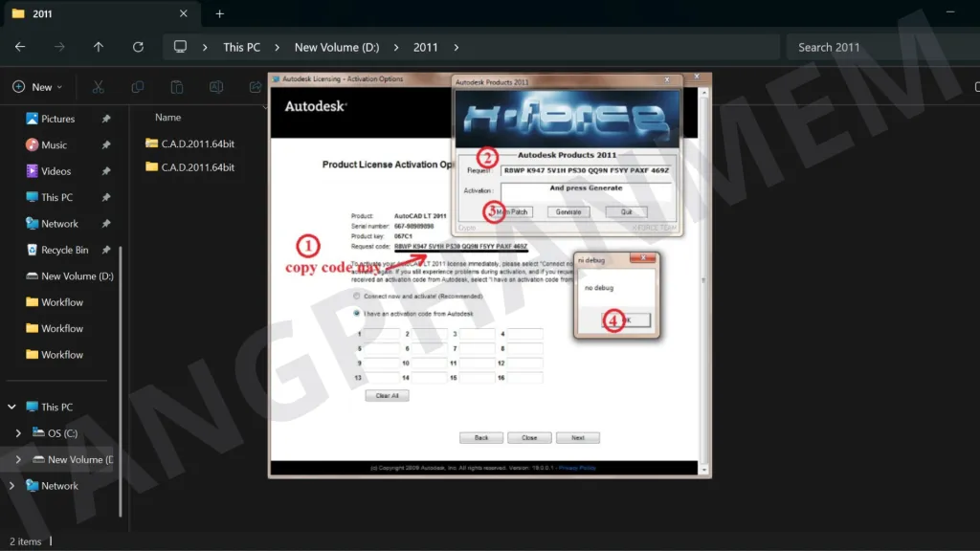Go back using the back arrow
The height and width of the screenshot is (551, 980).
pos(20,47)
